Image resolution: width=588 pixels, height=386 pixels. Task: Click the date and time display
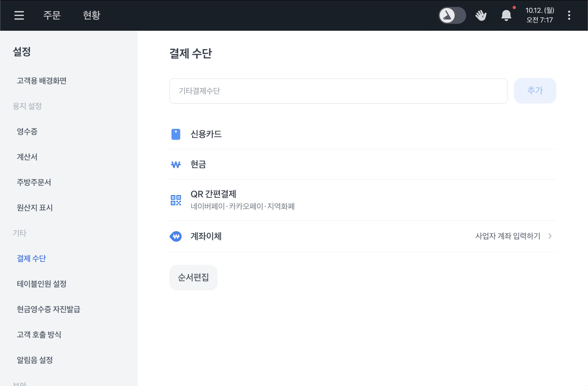point(540,15)
